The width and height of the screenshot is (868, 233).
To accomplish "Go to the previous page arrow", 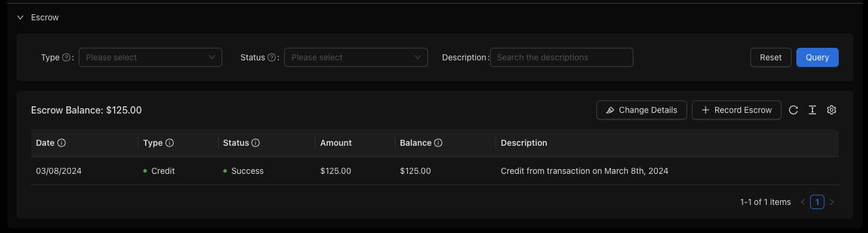I will [803, 202].
